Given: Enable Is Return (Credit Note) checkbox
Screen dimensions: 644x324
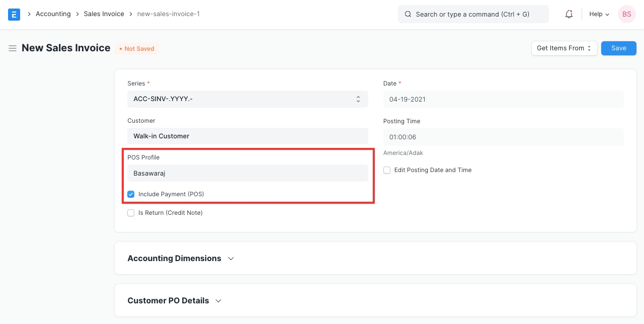Looking at the screenshot, I should coord(131,213).
